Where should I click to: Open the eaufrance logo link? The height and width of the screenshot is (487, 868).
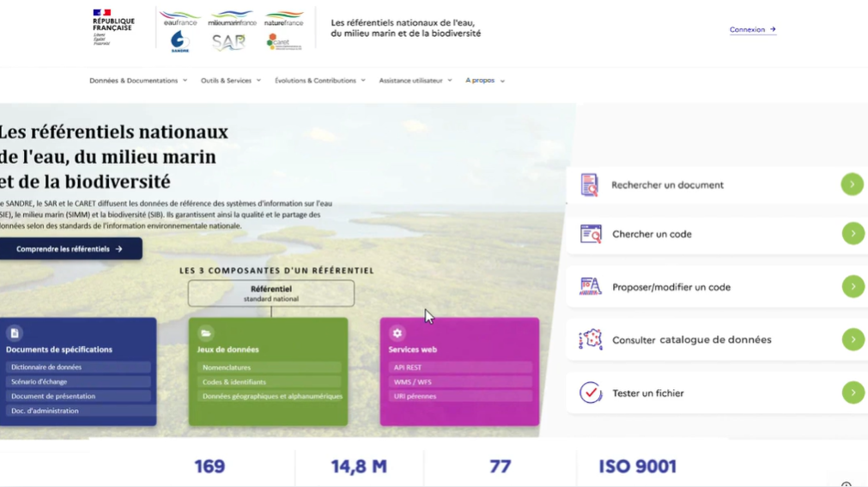point(180,18)
